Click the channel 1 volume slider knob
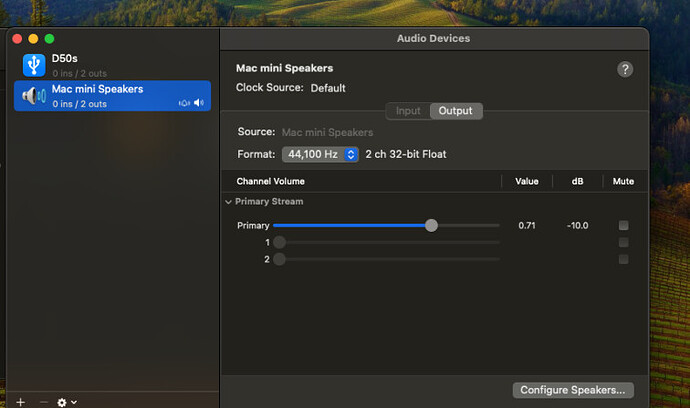 click(x=280, y=243)
